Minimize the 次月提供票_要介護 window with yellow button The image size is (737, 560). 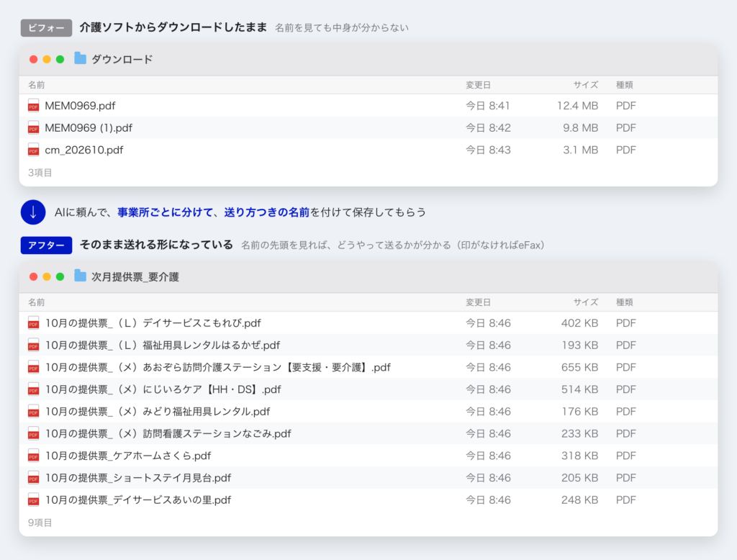pyautogui.click(x=47, y=276)
